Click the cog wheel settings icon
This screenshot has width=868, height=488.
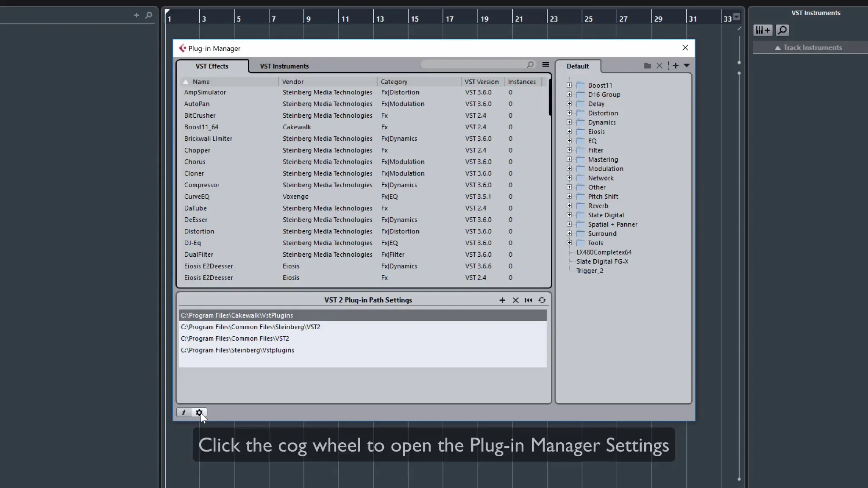click(199, 412)
